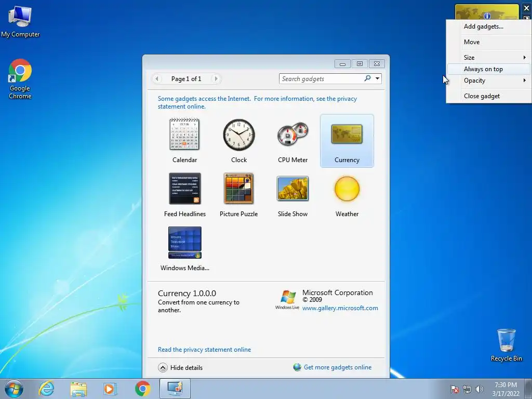Click the privacy statement notice at top

[x=257, y=102]
